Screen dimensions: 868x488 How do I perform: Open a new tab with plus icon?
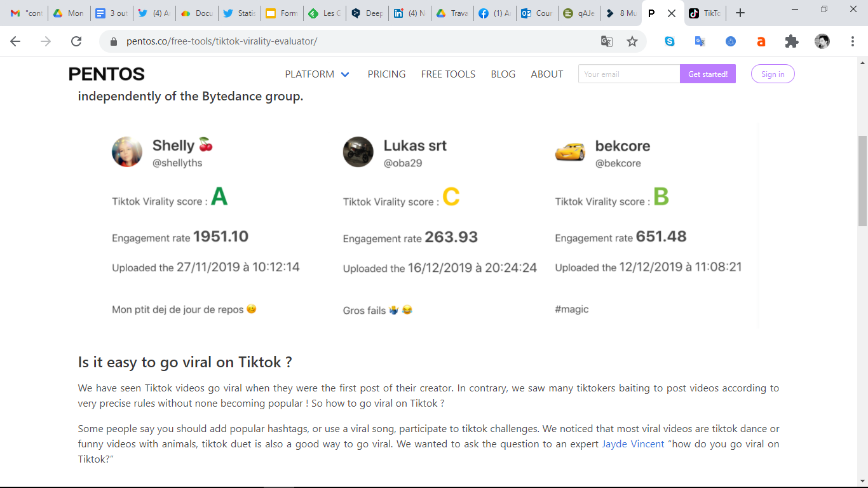(740, 13)
